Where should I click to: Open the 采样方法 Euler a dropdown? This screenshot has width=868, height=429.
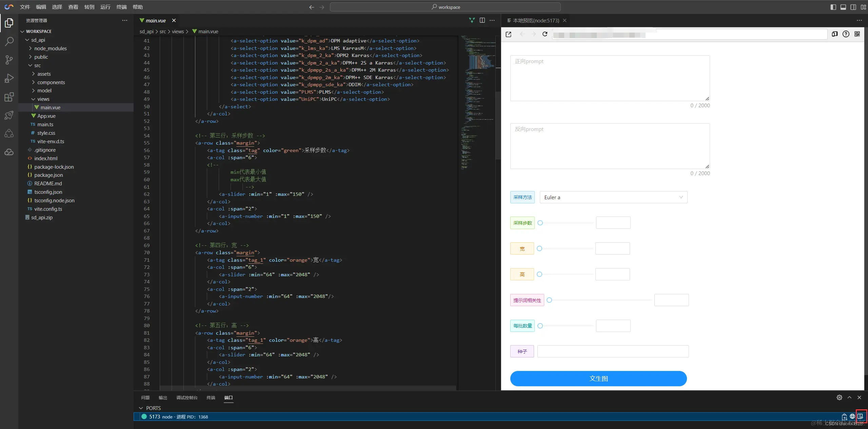[x=613, y=197]
